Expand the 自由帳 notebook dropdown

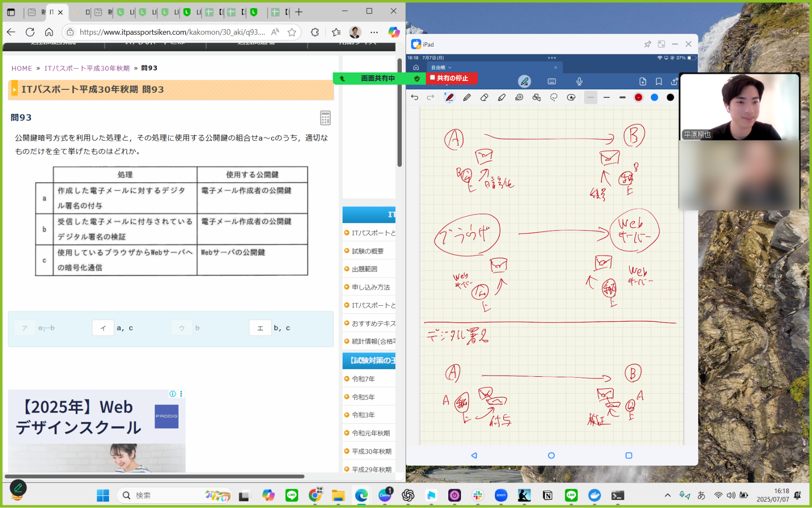[441, 68]
